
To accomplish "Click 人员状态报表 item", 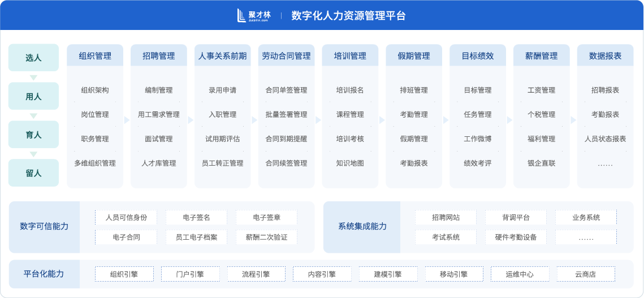I will (x=606, y=139).
